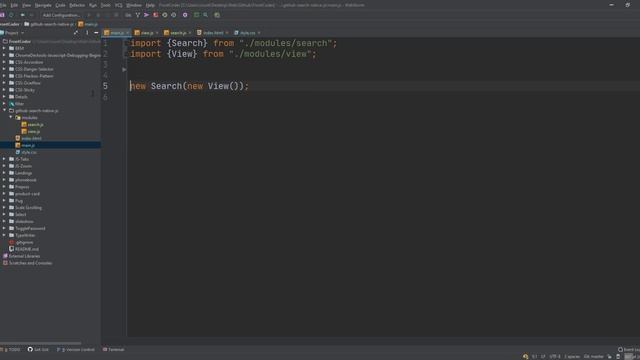Open the TODO tool window
Screen dimensions: 640x360
[x=11, y=350]
